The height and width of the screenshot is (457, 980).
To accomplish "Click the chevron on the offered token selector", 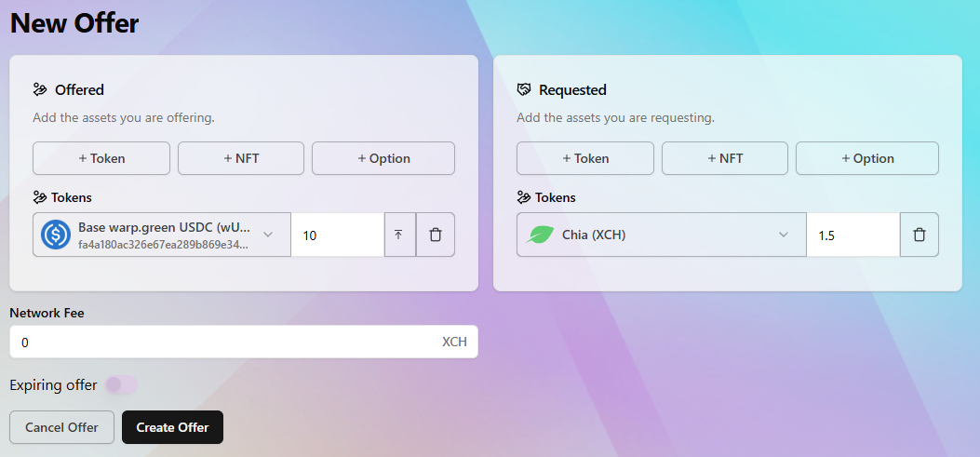I will coord(268,235).
